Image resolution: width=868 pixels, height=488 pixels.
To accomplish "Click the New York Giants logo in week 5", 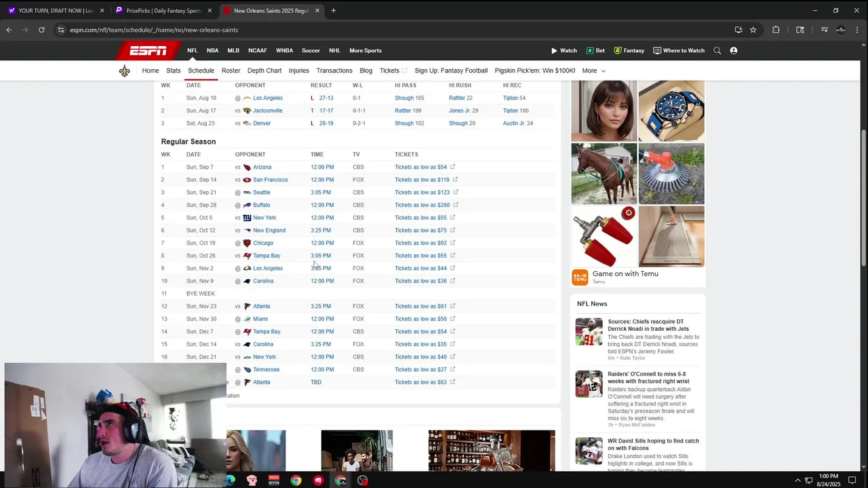I will click(247, 218).
